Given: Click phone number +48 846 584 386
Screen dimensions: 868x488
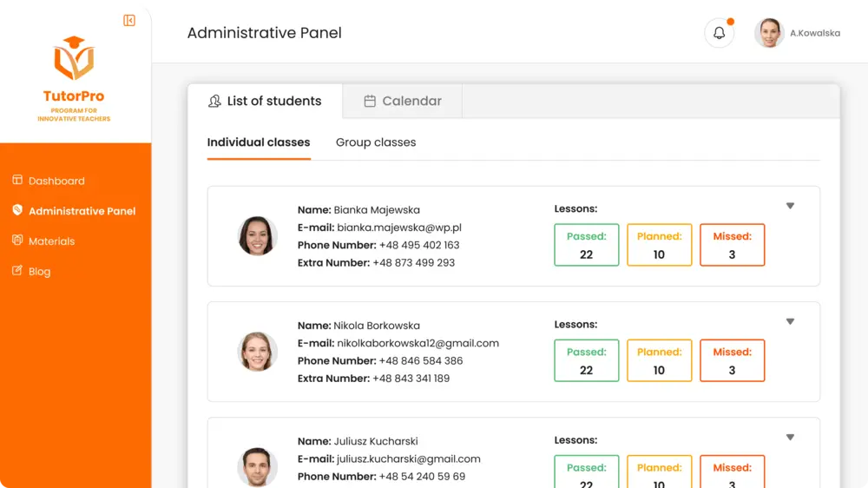Looking at the screenshot, I should [x=421, y=361].
